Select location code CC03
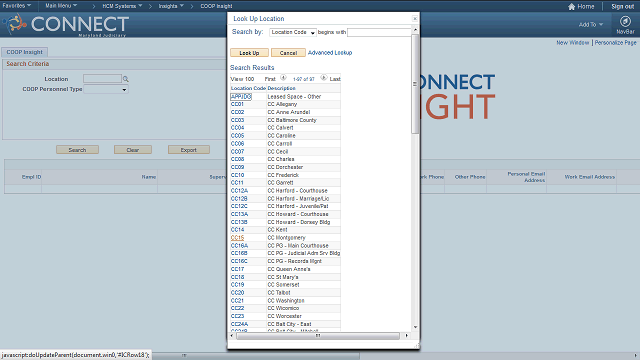640x360 pixels. [x=237, y=120]
